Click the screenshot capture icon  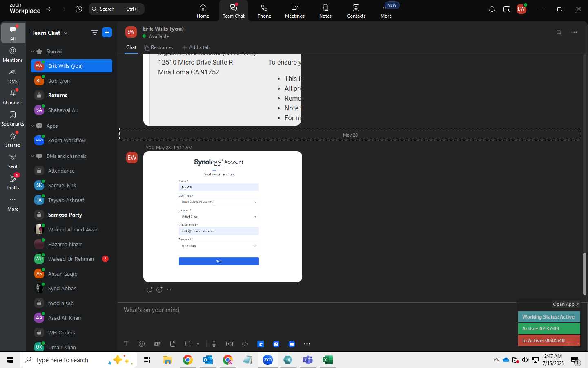[x=188, y=344]
